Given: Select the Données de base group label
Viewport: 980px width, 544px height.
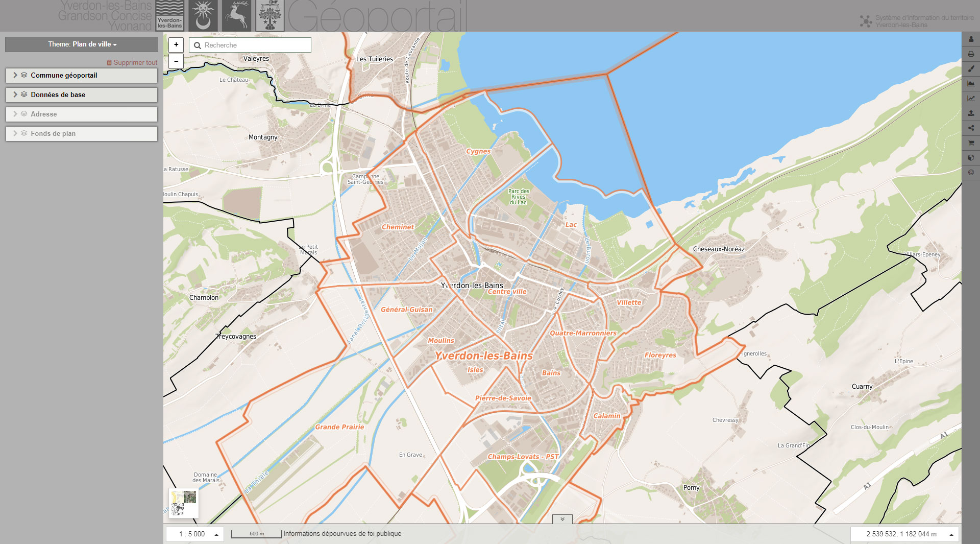Looking at the screenshot, I should pos(58,94).
